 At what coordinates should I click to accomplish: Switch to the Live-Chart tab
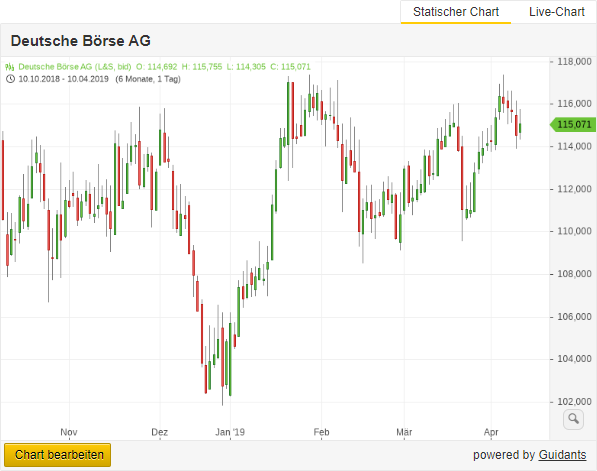coord(557,12)
